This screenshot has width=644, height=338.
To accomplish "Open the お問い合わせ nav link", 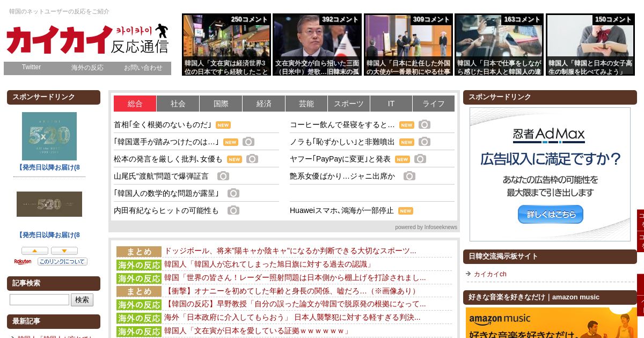I will coord(143,68).
